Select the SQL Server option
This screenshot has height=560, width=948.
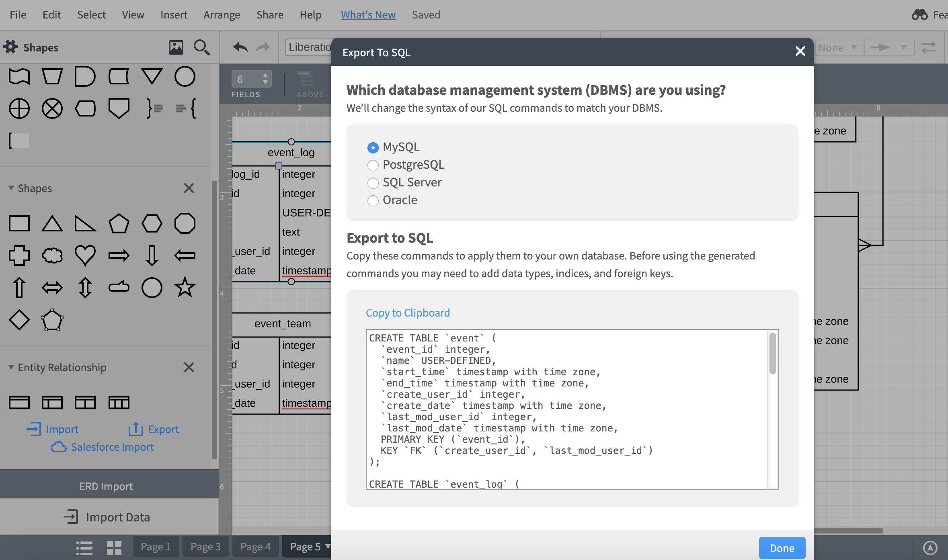point(373,183)
